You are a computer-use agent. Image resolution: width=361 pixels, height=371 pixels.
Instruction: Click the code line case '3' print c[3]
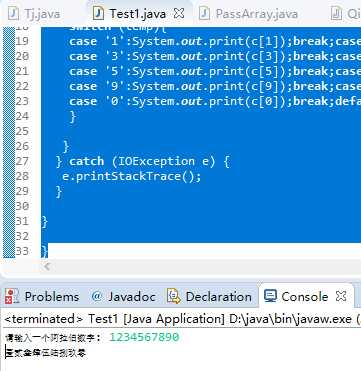point(215,56)
